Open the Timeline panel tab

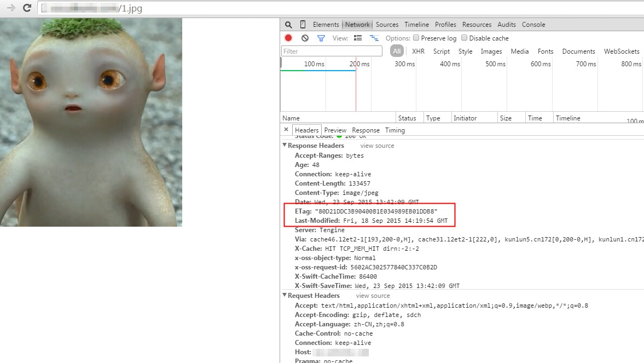(416, 25)
